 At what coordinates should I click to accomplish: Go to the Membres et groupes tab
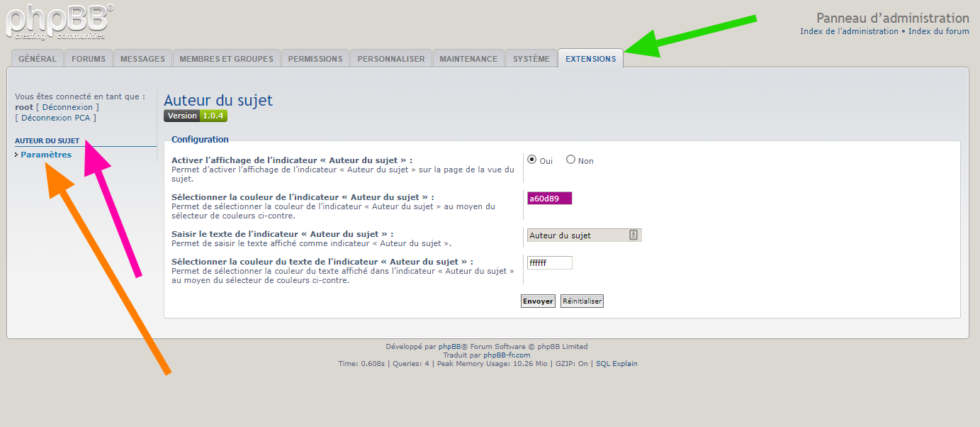click(226, 59)
